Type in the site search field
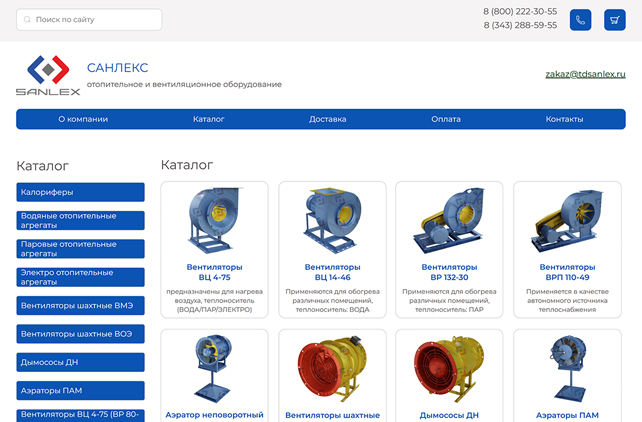The image size is (642, 422). pyautogui.click(x=95, y=20)
